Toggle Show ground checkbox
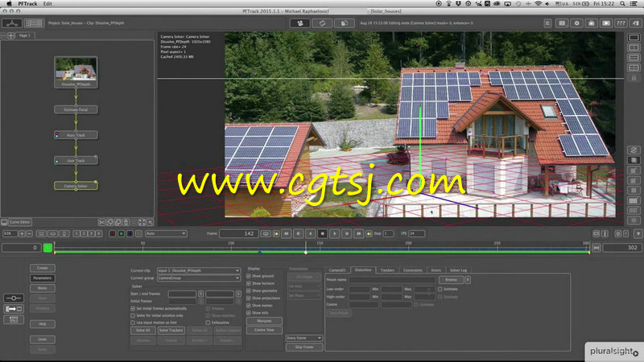Screen dimensions: 644x362 (x=249, y=276)
